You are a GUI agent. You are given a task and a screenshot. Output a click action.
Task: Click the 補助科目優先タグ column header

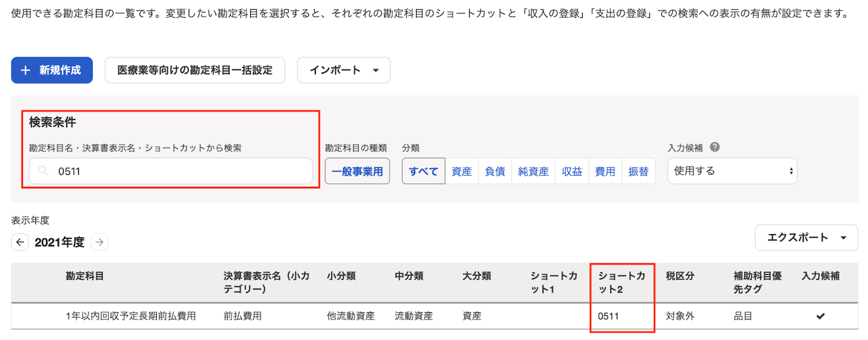758,282
